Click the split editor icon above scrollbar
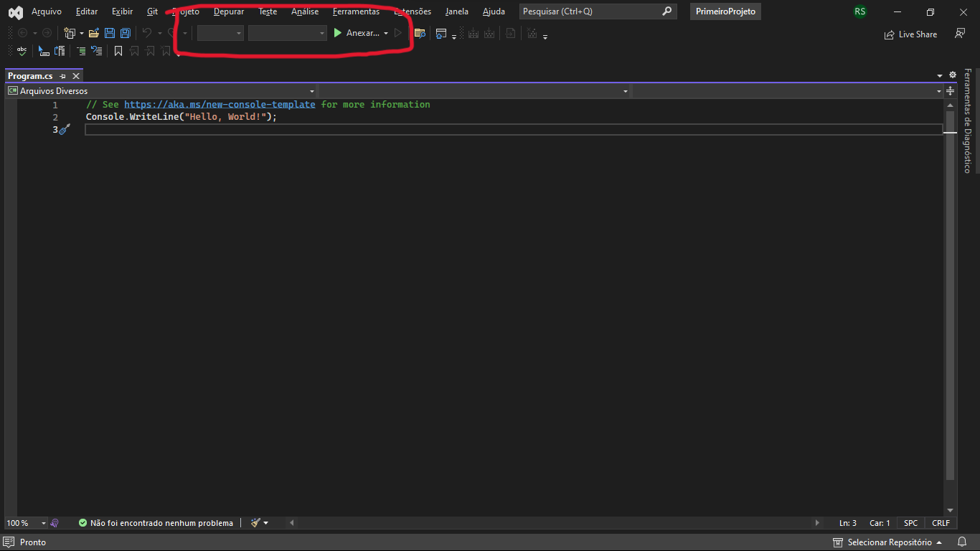The width and height of the screenshot is (980, 551). (x=951, y=91)
